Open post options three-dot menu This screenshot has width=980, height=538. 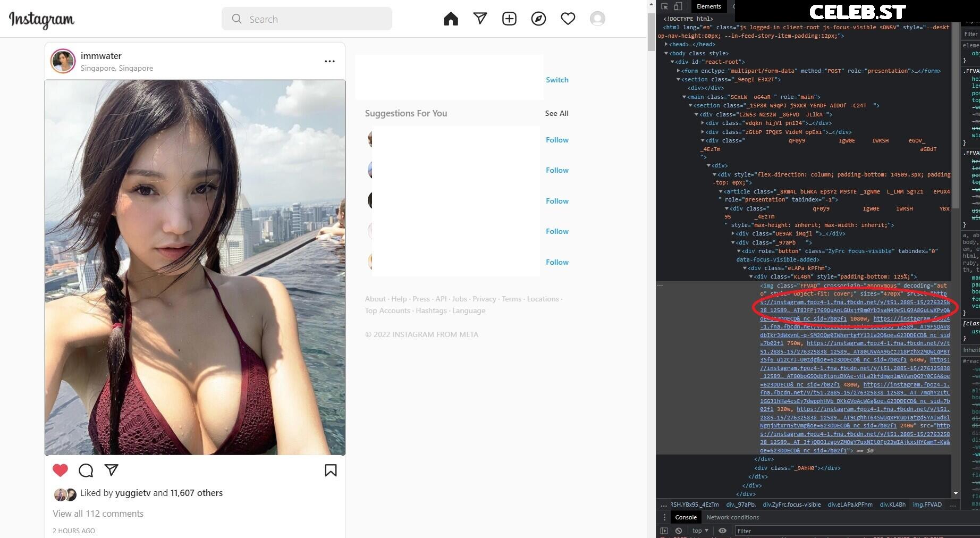tap(330, 61)
